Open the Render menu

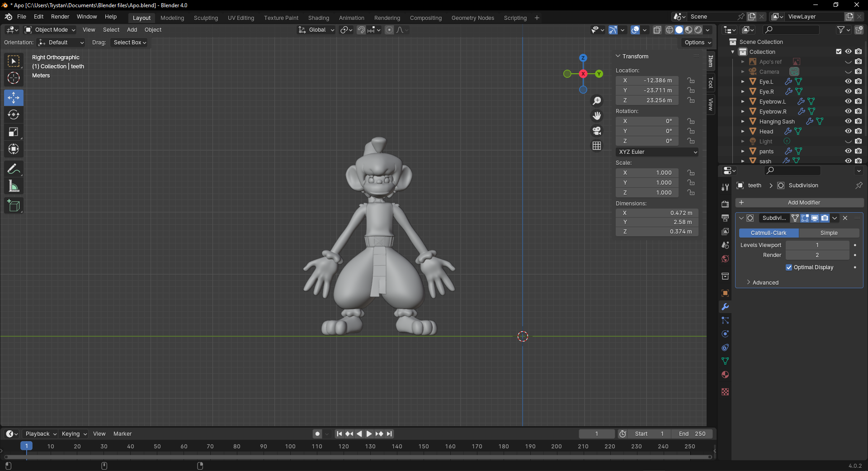60,17
